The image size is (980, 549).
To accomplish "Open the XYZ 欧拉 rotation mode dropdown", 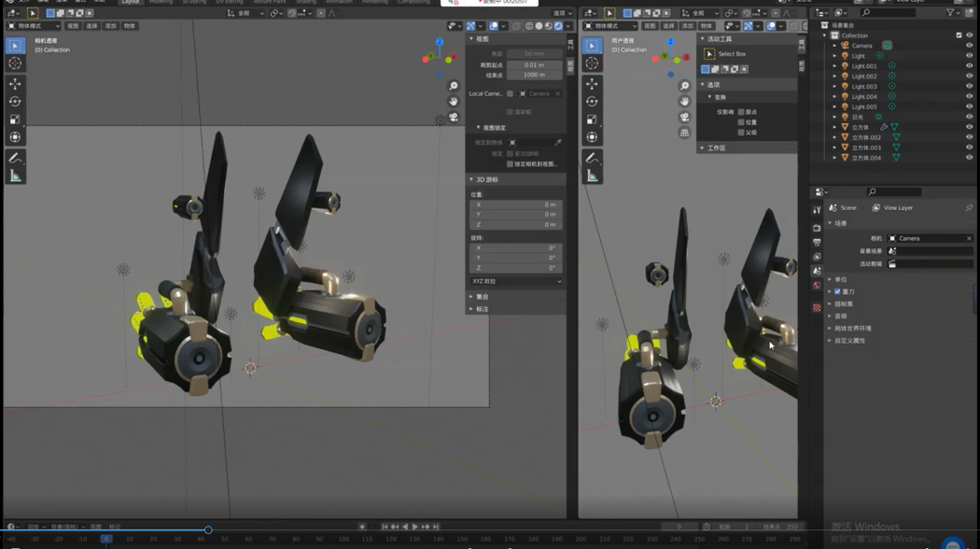I will (x=515, y=281).
